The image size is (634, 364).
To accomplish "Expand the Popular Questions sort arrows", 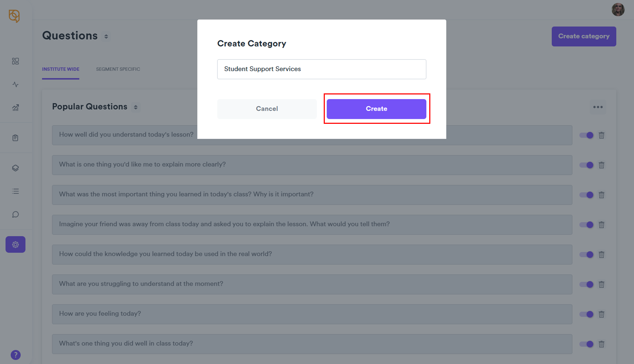I will coord(136,107).
